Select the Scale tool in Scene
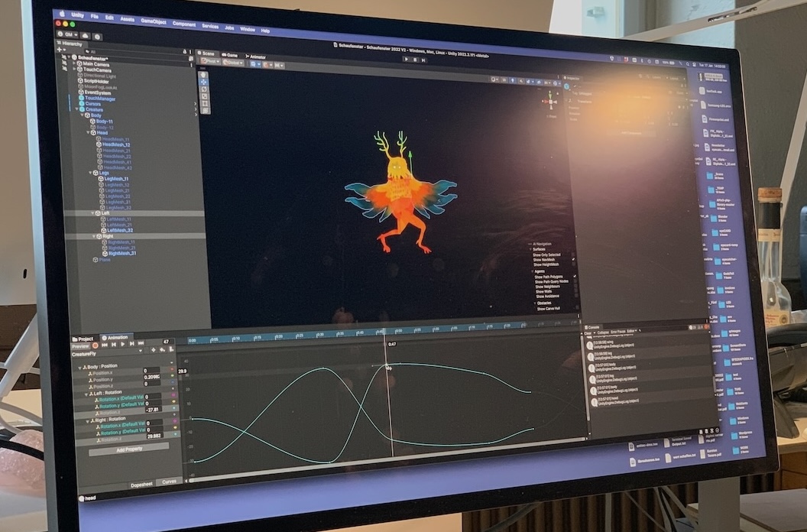Image resolution: width=807 pixels, height=532 pixels. coord(204,96)
